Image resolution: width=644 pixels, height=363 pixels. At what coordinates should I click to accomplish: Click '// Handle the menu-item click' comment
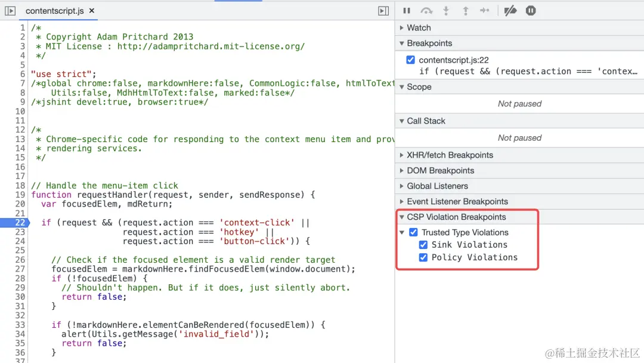[x=105, y=186]
